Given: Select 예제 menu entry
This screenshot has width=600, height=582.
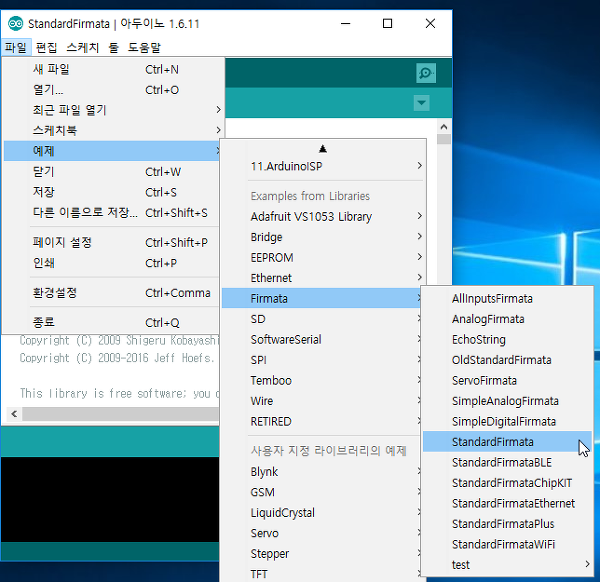Looking at the screenshot, I should coord(111,151).
